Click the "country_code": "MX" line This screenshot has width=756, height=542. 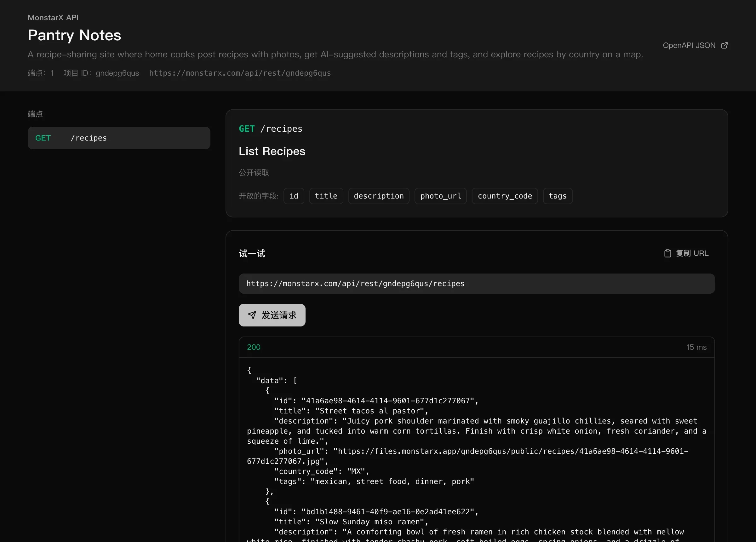tap(322, 471)
